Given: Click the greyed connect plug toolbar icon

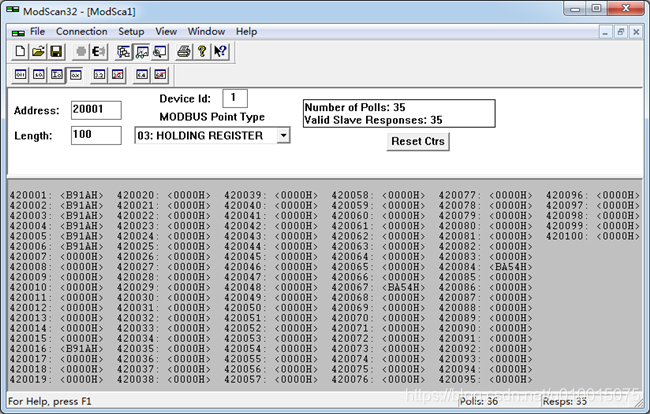Looking at the screenshot, I should (81, 51).
